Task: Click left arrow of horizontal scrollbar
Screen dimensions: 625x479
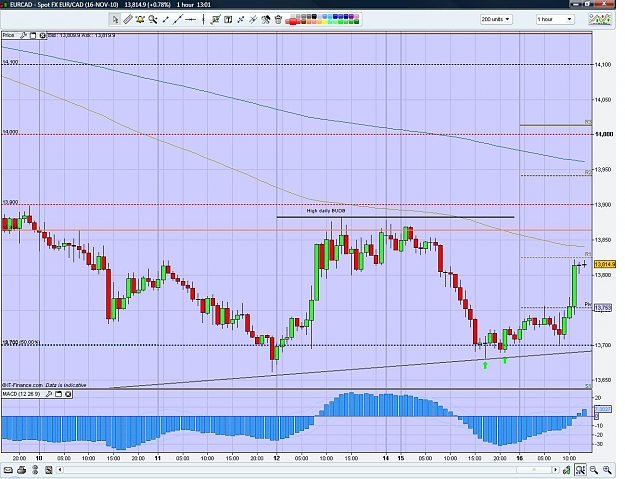Action: pos(61,469)
